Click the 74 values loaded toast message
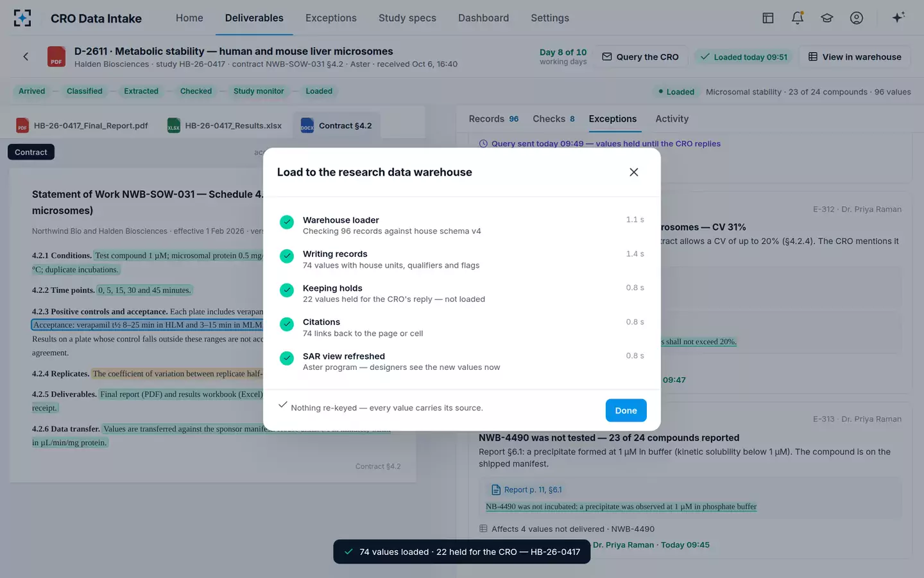The height and width of the screenshot is (578, 924). pos(462,552)
